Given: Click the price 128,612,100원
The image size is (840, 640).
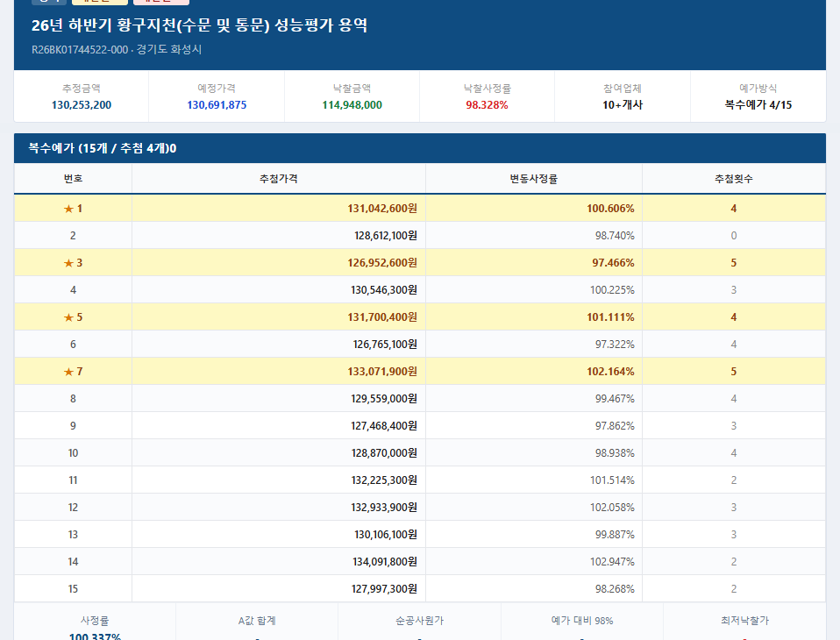Looking at the screenshot, I should point(386,236).
